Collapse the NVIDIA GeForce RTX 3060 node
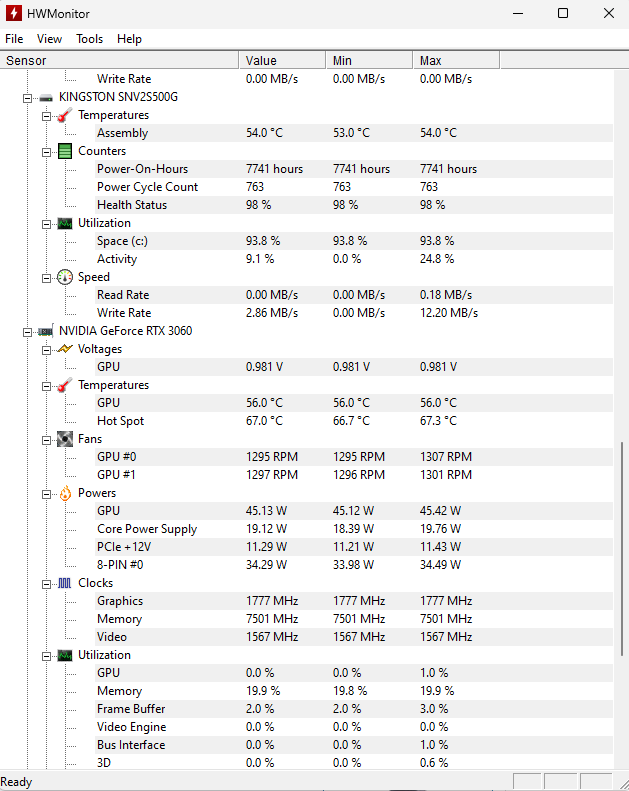 27,331
